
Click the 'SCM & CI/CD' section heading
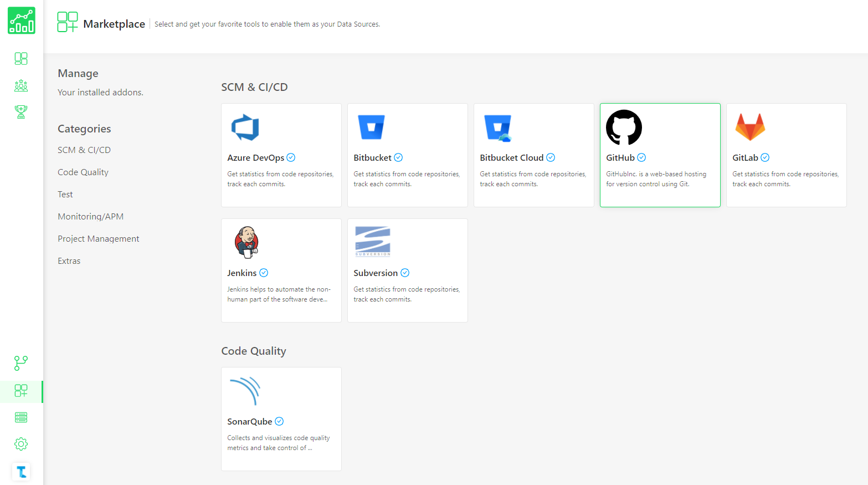pos(254,87)
